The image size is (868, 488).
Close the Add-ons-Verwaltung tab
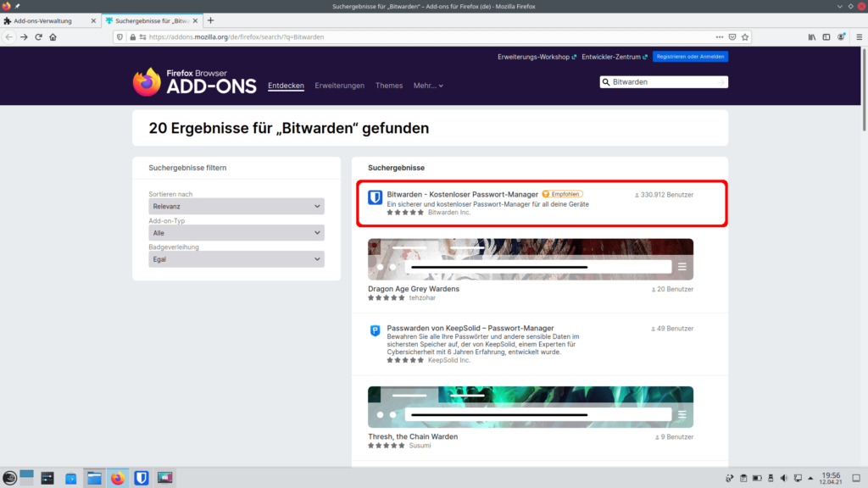tap(93, 21)
